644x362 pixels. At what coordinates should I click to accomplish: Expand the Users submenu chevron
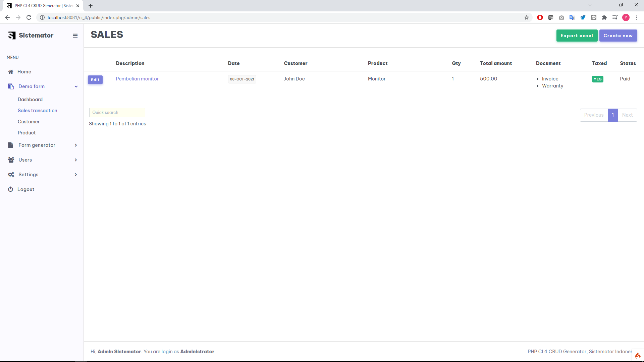coord(76,160)
